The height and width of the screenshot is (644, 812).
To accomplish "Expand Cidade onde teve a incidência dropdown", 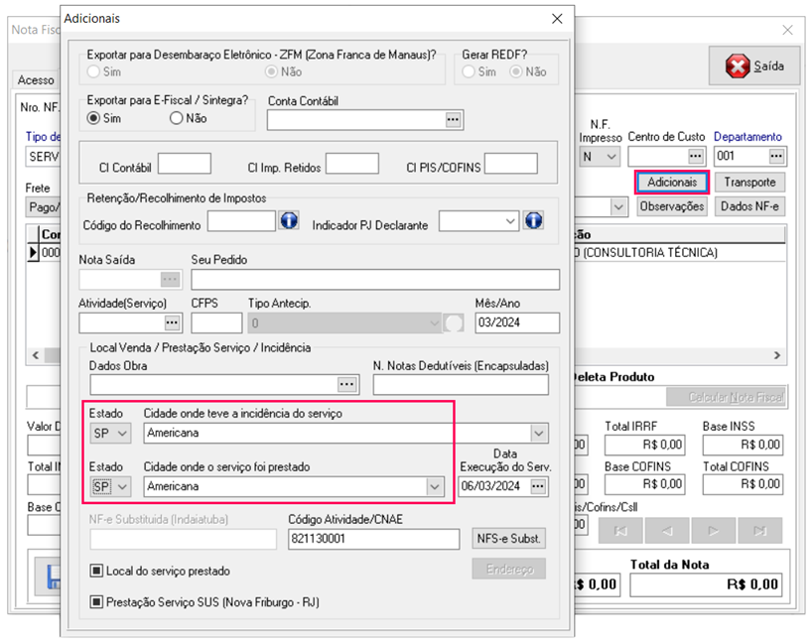I will [538, 434].
